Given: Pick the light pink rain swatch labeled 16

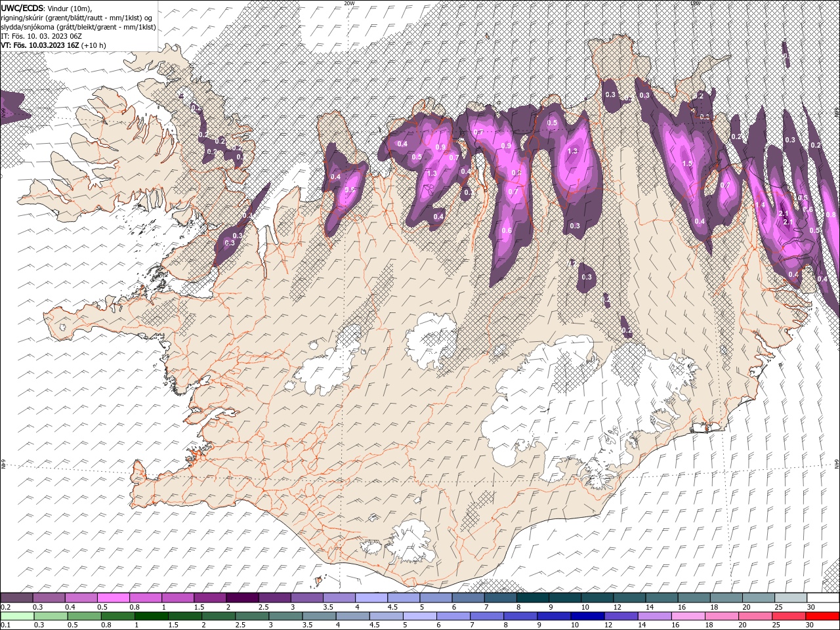Looking at the screenshot, I should tap(689, 616).
